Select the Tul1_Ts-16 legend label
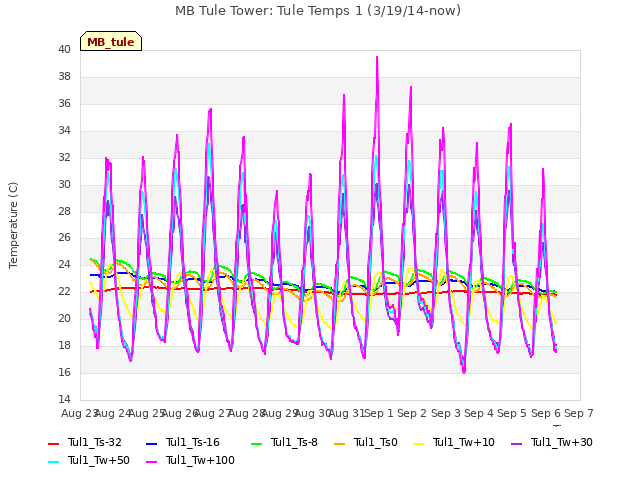Screen dimensions: 640x480 coord(193,442)
